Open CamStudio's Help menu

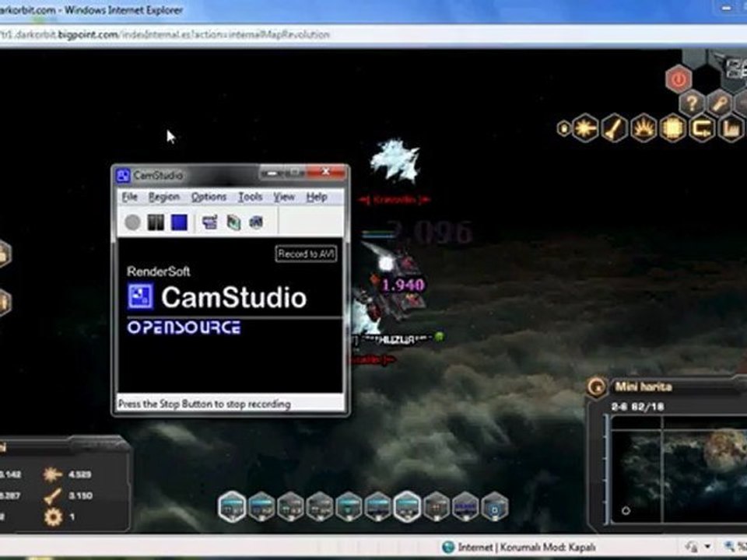[317, 197]
